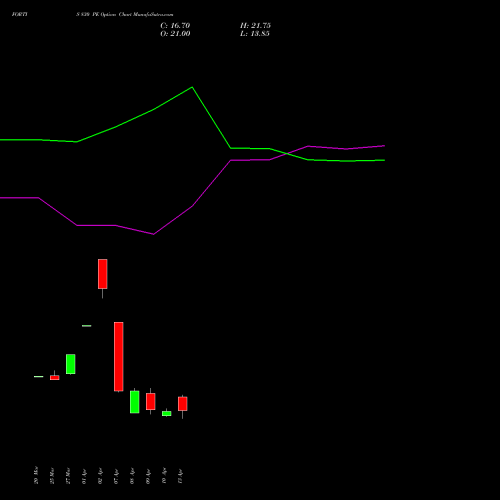The image size is (500, 500).
Task: Click the green dash candle for 01 Apr
Action: pyautogui.click(x=87, y=326)
